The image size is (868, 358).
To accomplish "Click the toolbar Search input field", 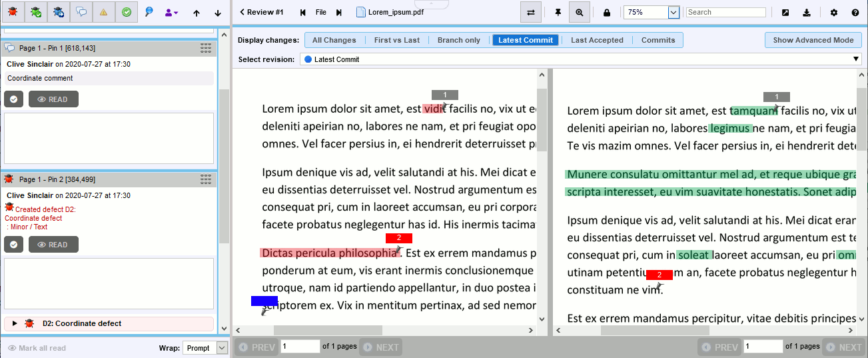I will pos(725,12).
